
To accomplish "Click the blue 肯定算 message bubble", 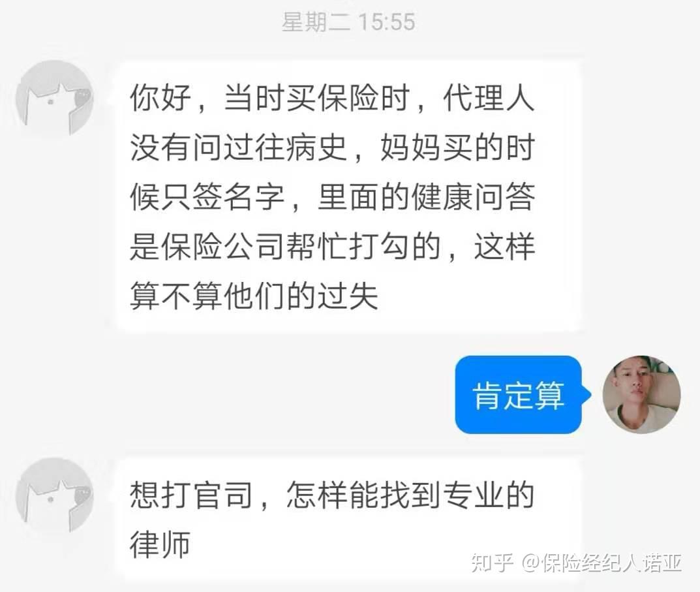I will click(x=518, y=394).
